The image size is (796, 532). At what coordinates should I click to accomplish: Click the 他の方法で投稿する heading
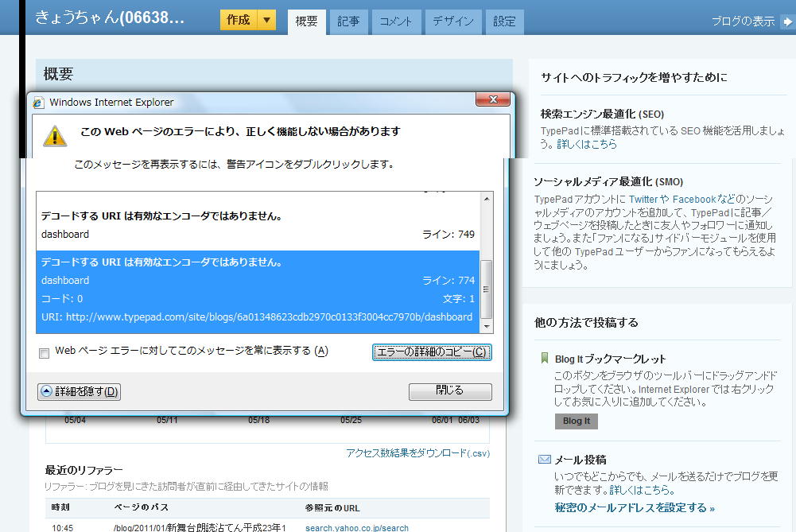[586, 322]
